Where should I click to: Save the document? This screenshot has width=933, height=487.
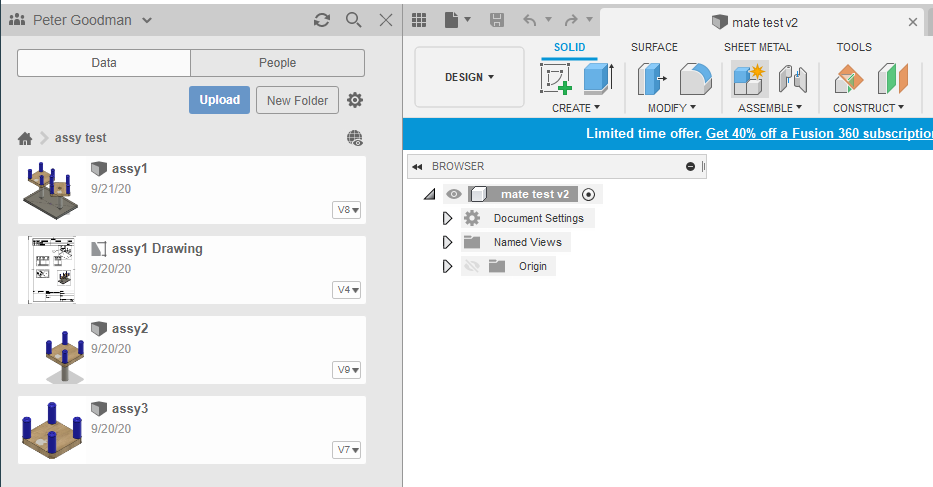(497, 20)
